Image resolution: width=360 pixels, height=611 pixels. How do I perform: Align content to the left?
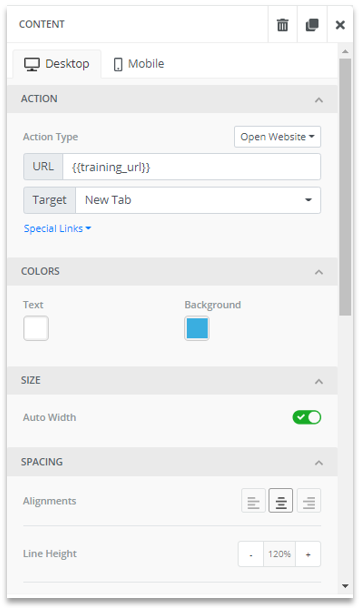point(253,501)
